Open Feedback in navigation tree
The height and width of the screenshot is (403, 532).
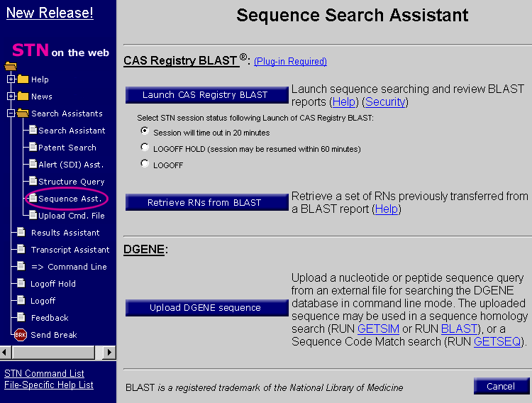[50, 317]
